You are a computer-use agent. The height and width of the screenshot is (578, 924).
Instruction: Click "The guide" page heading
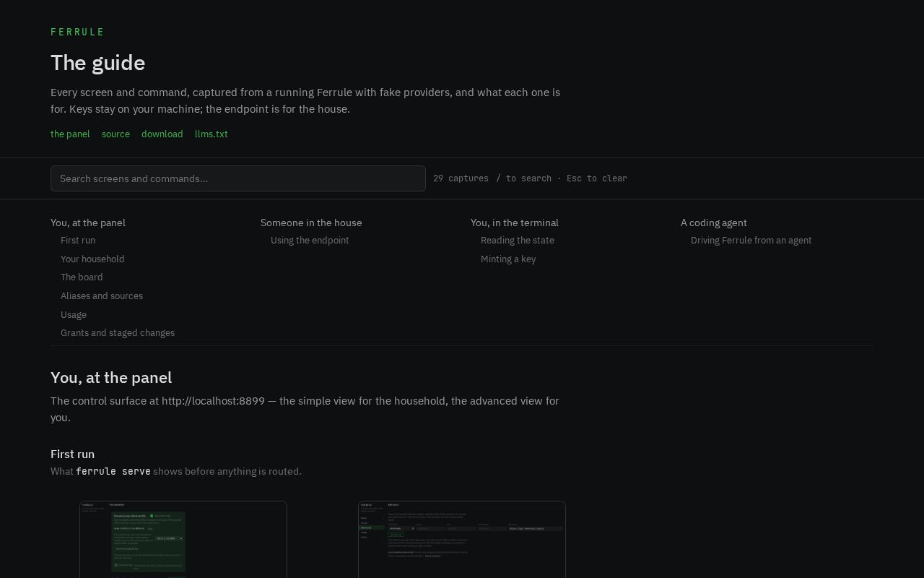point(98,63)
